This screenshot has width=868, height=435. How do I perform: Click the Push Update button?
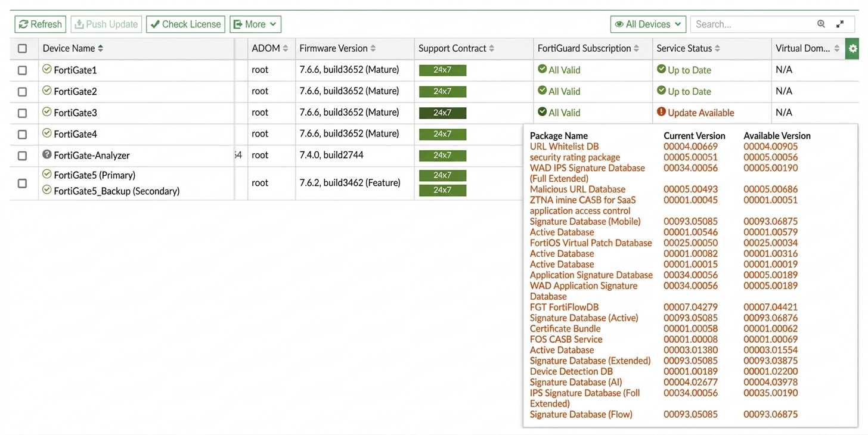[106, 24]
